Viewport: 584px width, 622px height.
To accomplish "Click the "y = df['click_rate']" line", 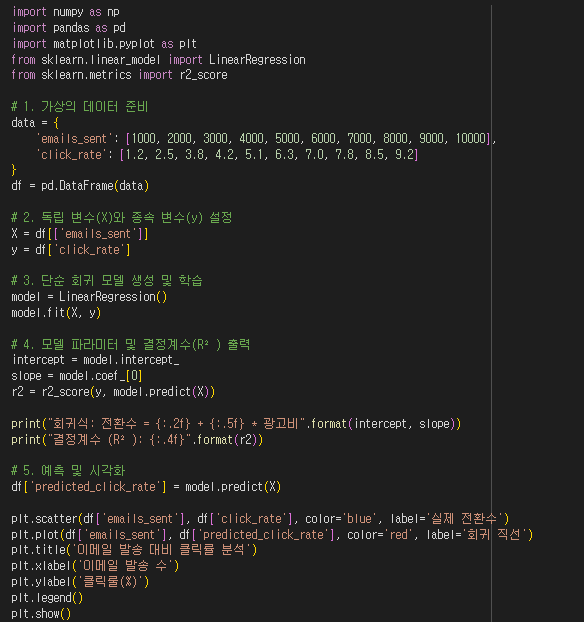I will 71,250.
